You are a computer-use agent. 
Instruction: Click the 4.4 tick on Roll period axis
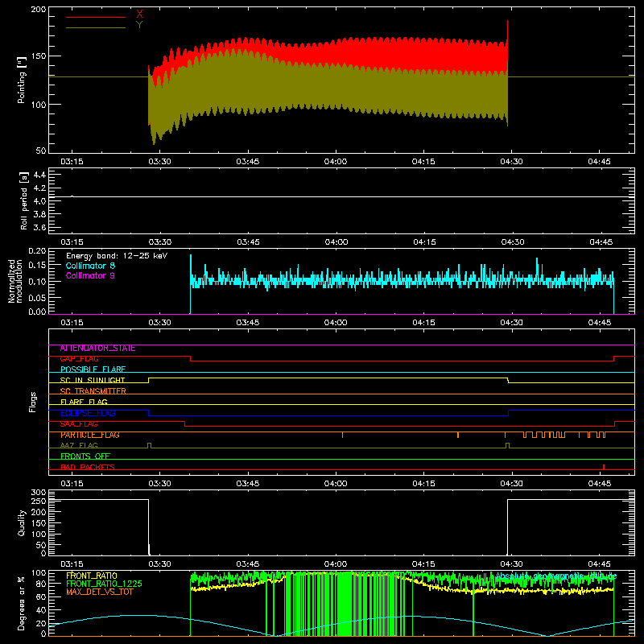click(x=39, y=175)
